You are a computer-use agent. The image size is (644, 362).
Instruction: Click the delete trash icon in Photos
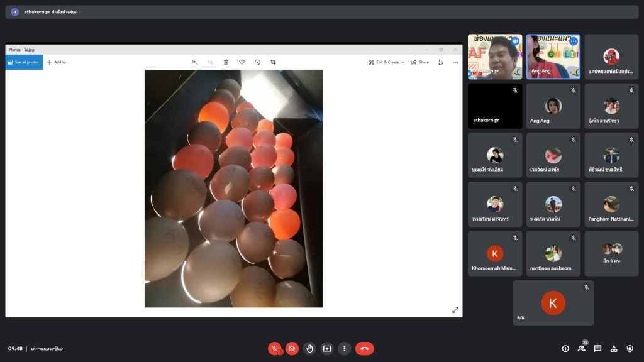[226, 62]
